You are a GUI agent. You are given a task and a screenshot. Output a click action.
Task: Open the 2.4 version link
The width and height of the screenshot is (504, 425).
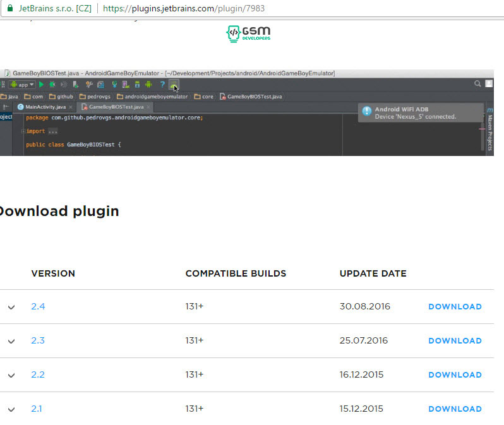38,306
